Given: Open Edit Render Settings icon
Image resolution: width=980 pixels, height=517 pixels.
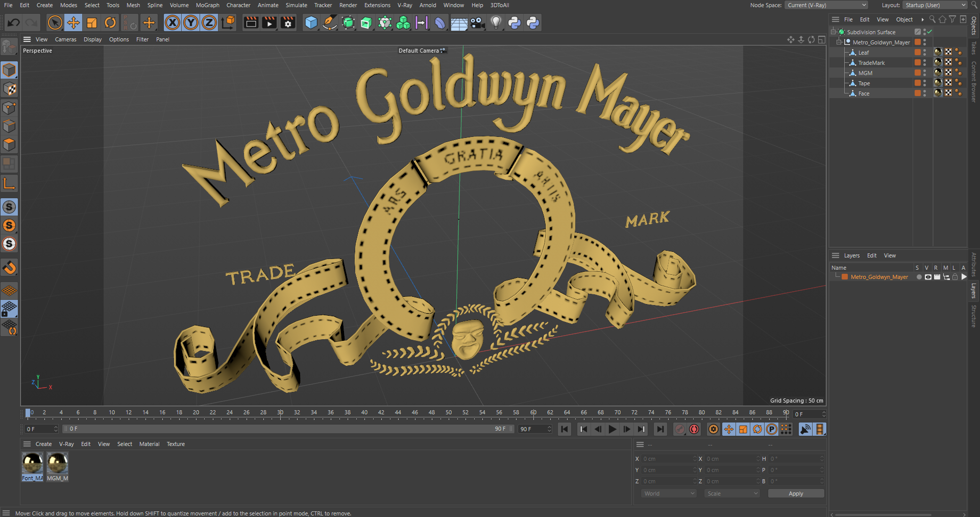Looking at the screenshot, I should [288, 22].
